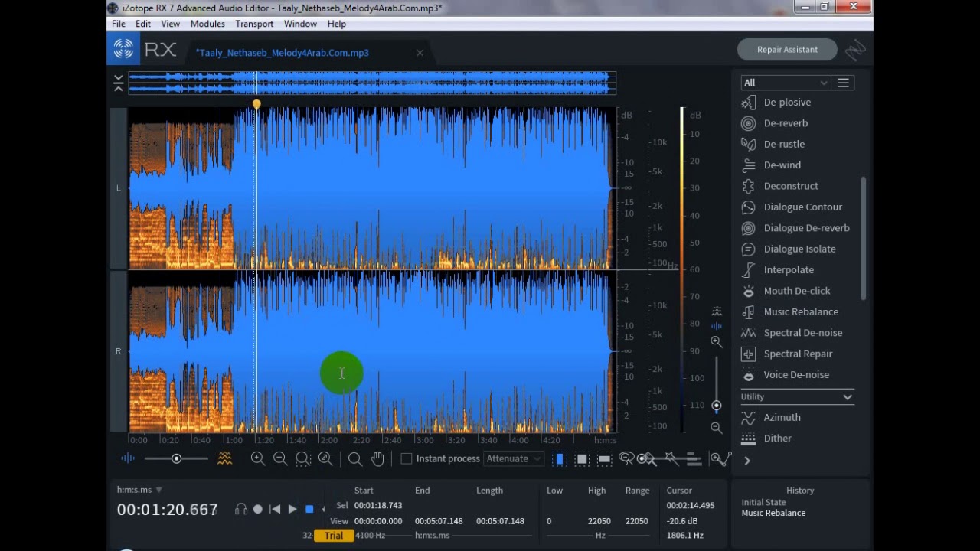The height and width of the screenshot is (551, 980).
Task: Close the Taaly_Nethaseb audio file tab
Action: point(420,53)
